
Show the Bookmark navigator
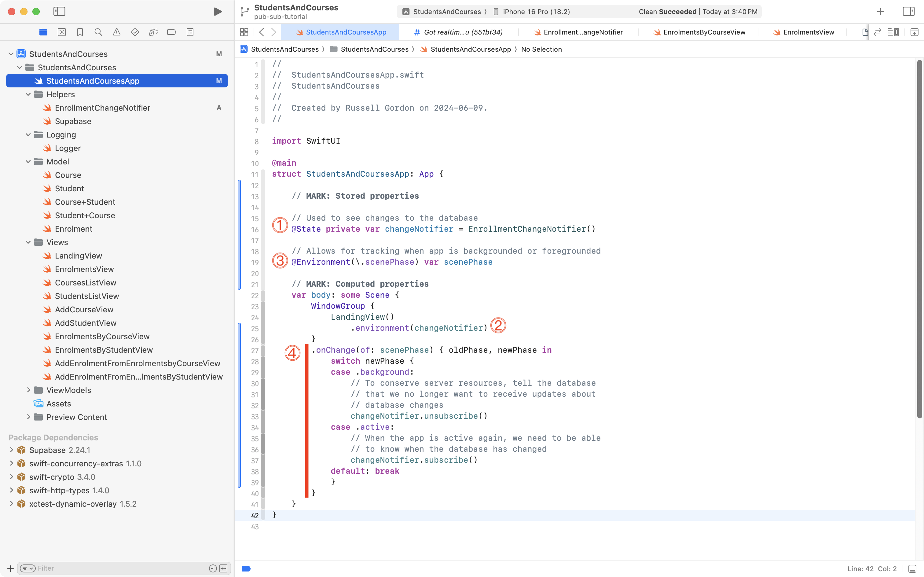80,32
